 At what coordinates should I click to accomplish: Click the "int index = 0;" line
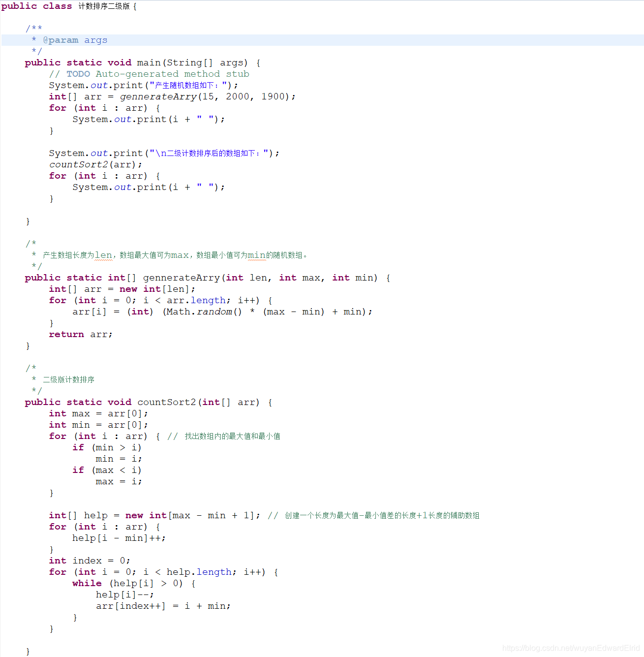click(90, 561)
